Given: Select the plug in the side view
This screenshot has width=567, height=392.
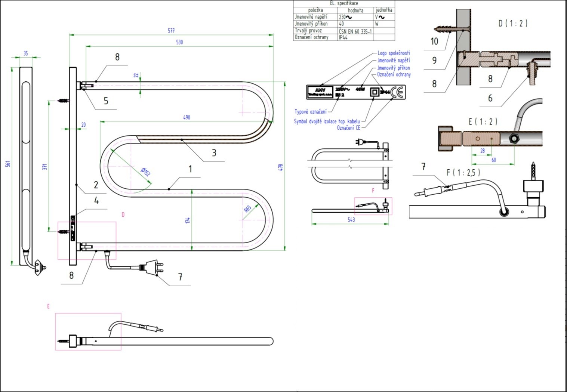Looking at the screenshot, I should [39, 267].
